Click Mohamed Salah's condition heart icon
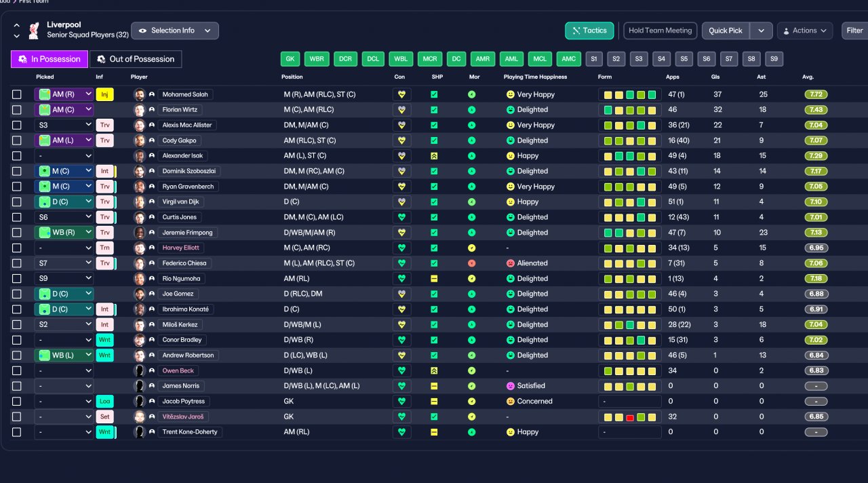 tap(402, 94)
